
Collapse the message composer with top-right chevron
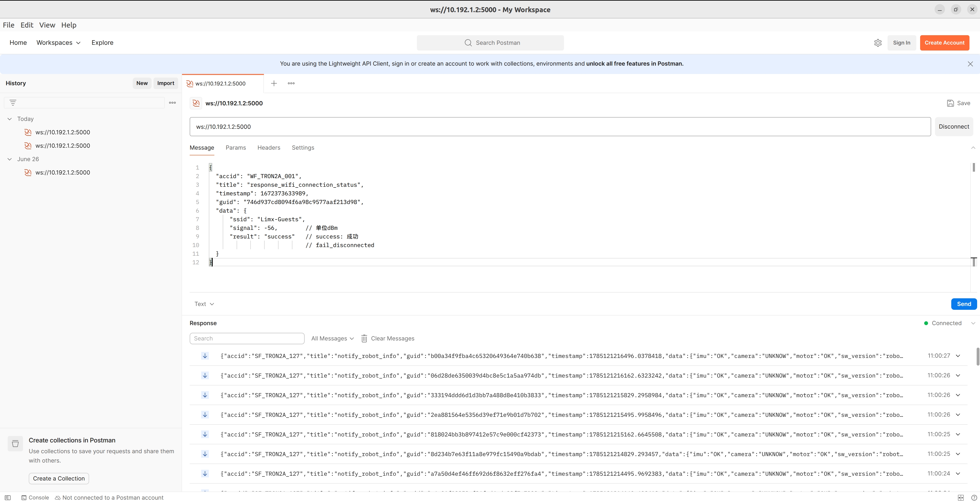[973, 147]
